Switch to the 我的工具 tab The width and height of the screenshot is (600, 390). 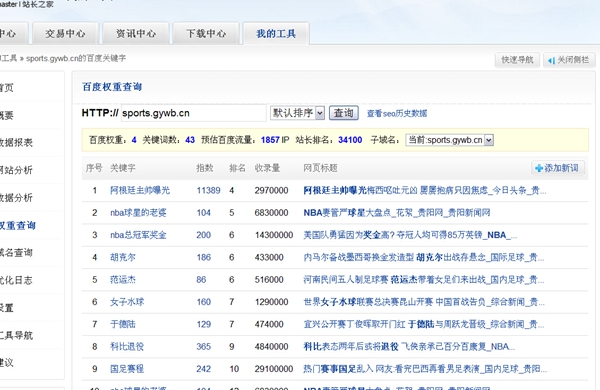(x=276, y=34)
